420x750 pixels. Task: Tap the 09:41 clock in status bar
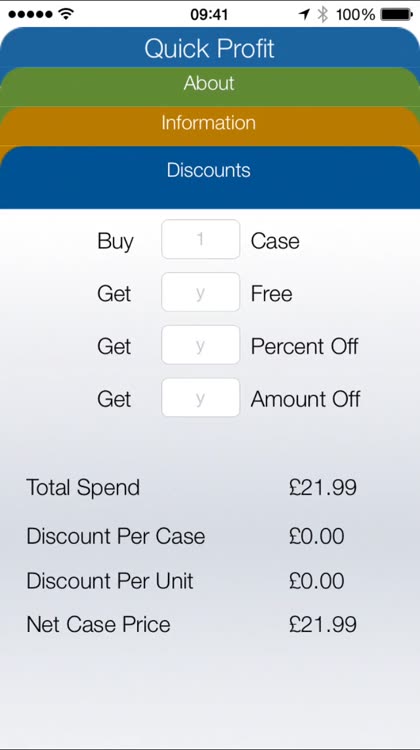(x=209, y=14)
